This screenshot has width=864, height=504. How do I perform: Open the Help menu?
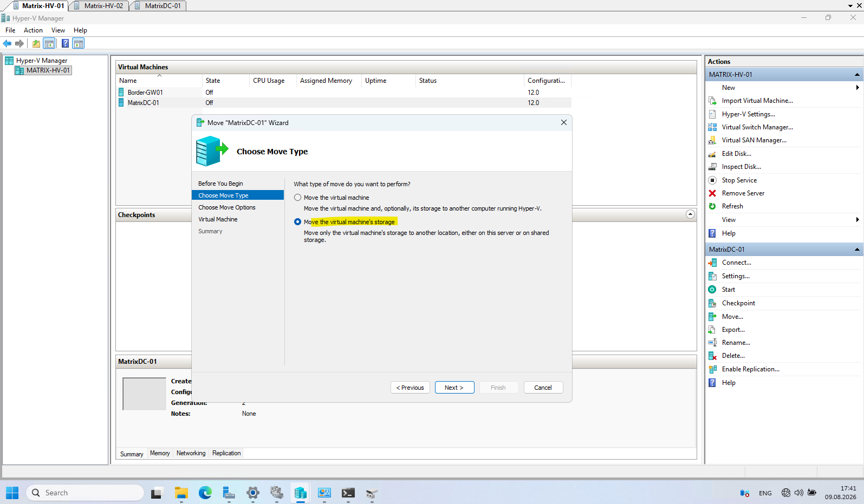80,30
